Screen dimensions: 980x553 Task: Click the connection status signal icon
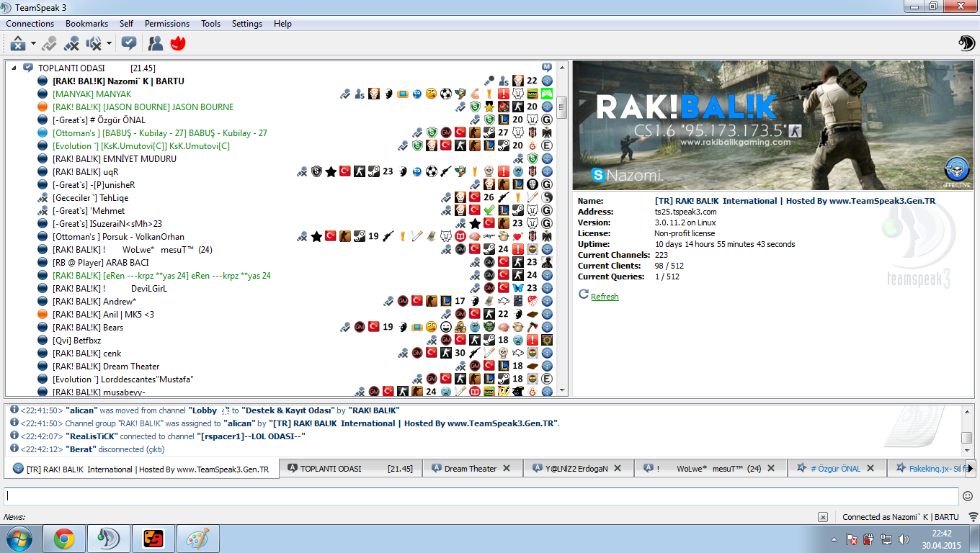974,517
